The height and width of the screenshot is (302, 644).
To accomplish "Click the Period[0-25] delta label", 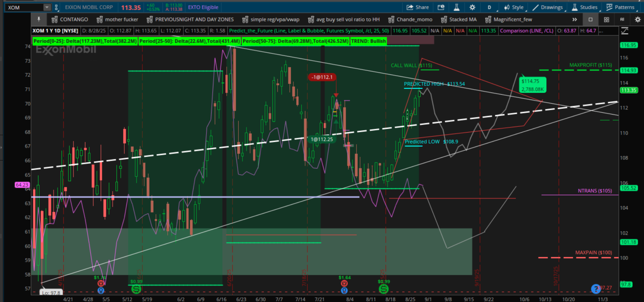I will click(x=85, y=41).
